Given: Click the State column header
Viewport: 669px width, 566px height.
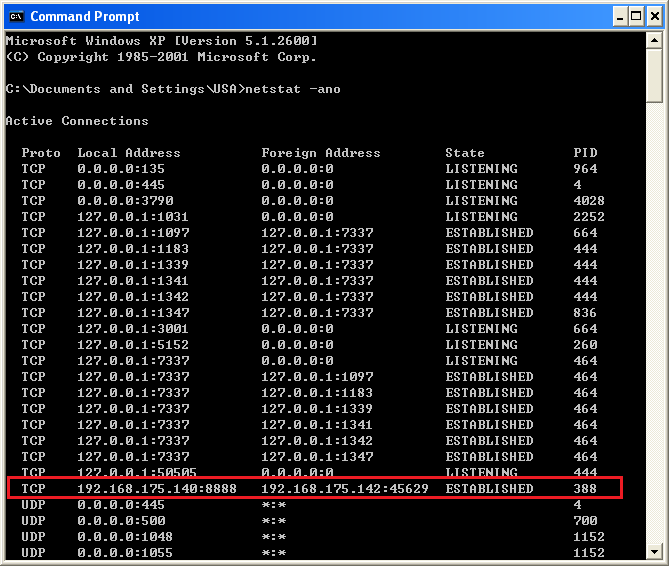Looking at the screenshot, I should 465,153.
